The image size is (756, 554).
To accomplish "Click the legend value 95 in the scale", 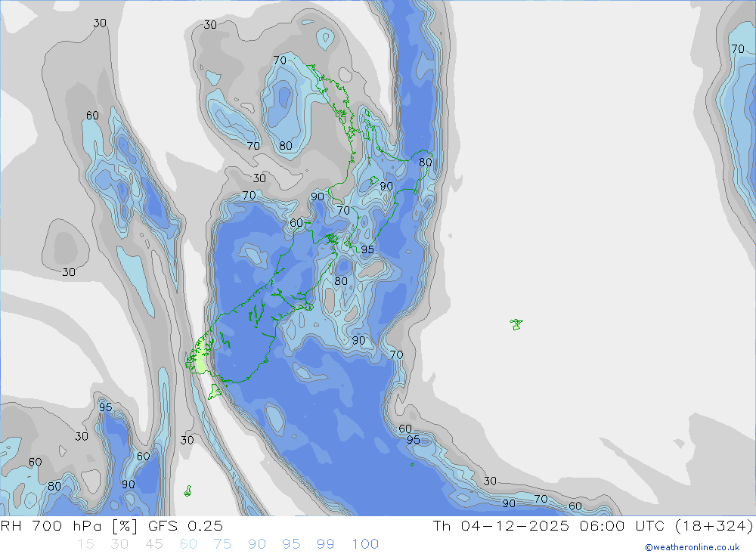I will coord(291,544).
